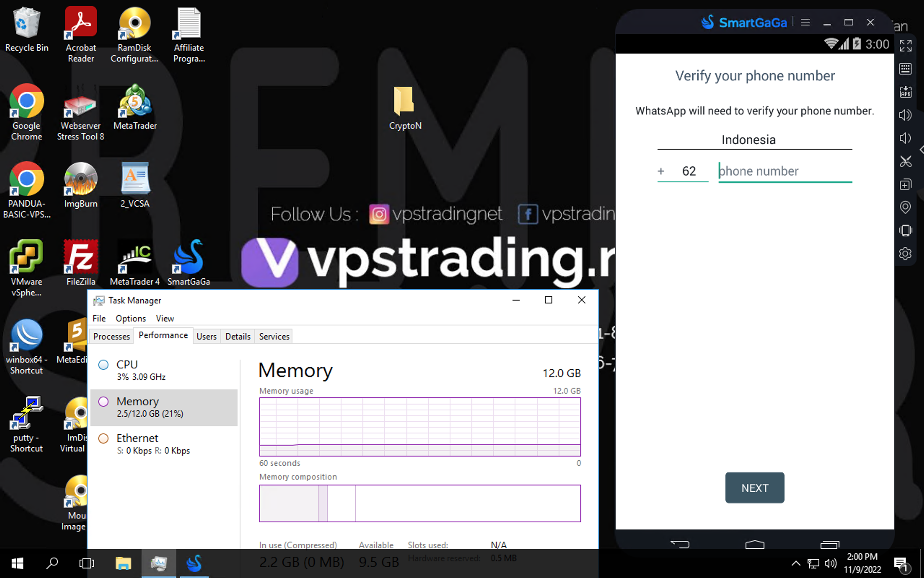Click the SmartGaGa taskbar button
This screenshot has height=578, width=924.
click(194, 564)
